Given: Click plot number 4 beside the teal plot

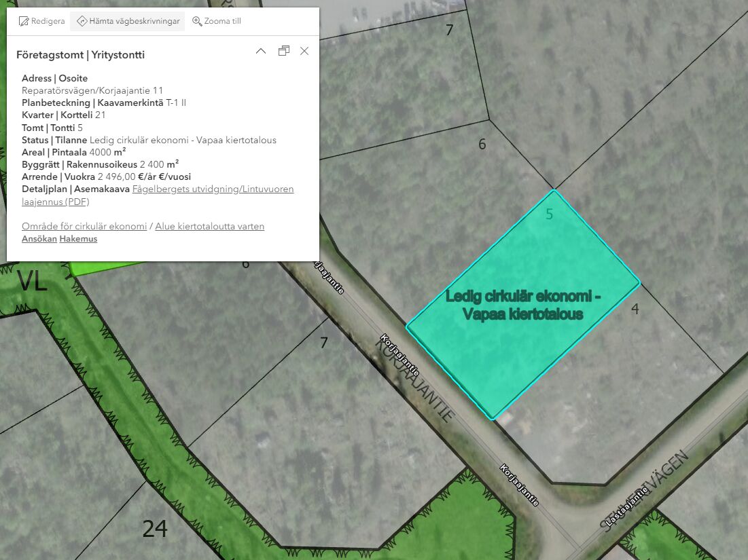Looking at the screenshot, I should coord(635,309).
